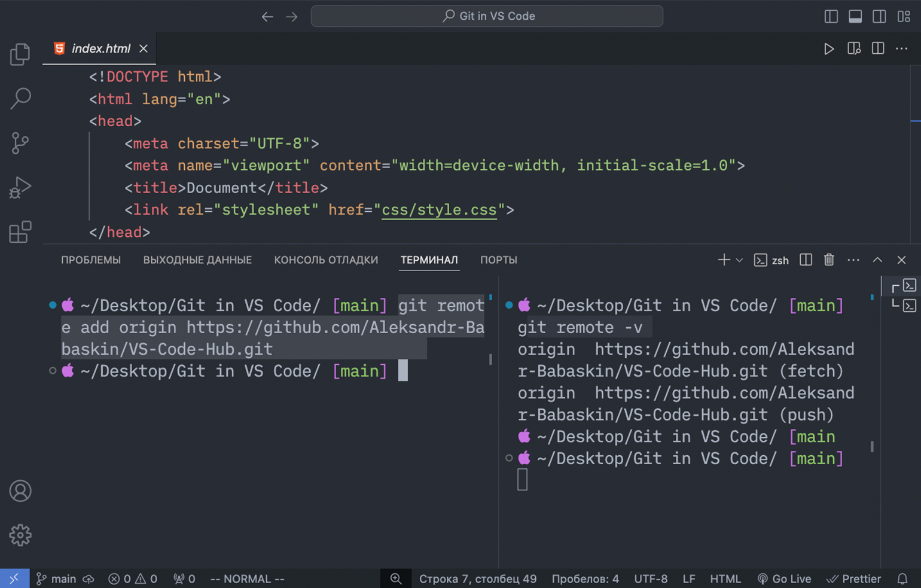Go forward with the right arrow
Viewport: 921px width, 588px height.
click(292, 16)
